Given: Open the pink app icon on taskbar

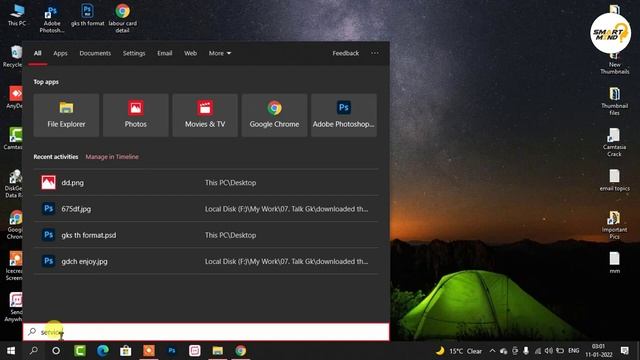Looking at the screenshot, I should [195, 351].
